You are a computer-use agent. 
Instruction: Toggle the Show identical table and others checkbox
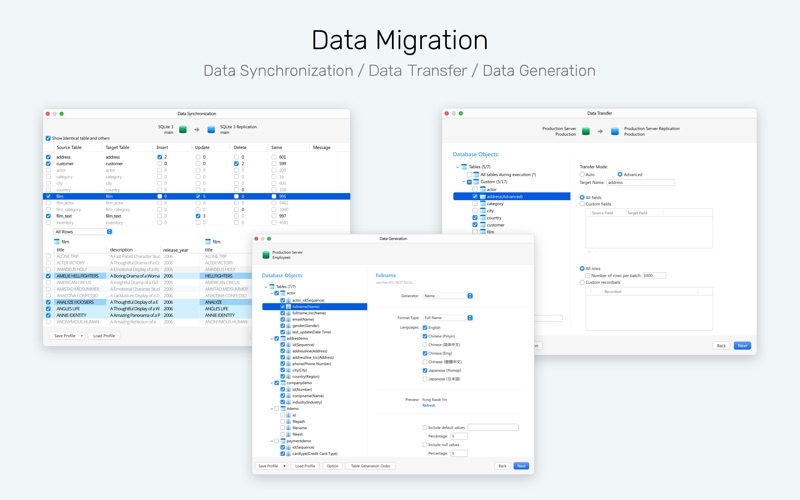(x=48, y=138)
